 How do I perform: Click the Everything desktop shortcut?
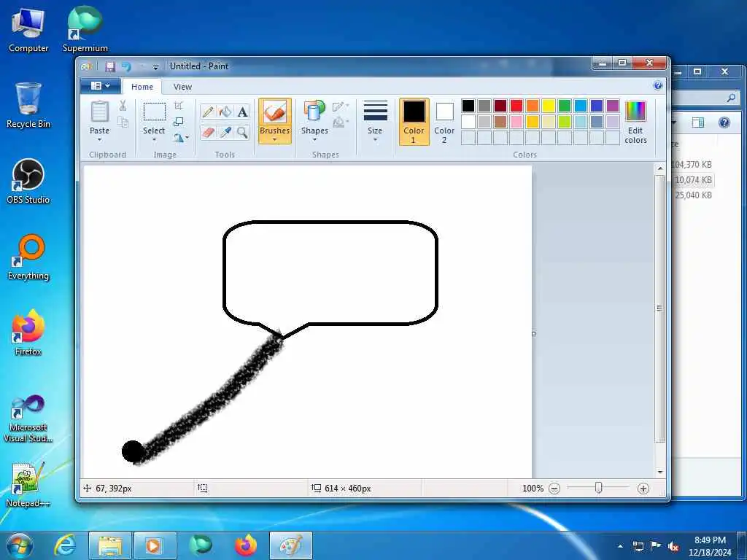pos(28,257)
